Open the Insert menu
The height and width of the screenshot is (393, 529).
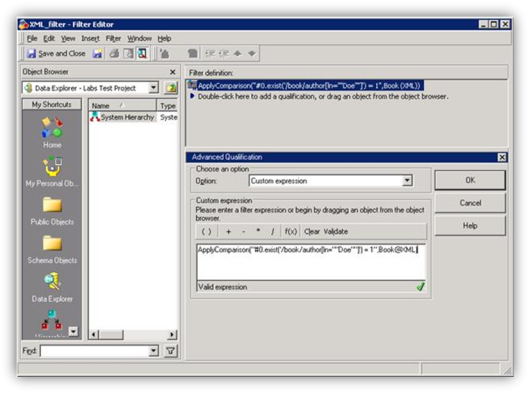tap(90, 38)
